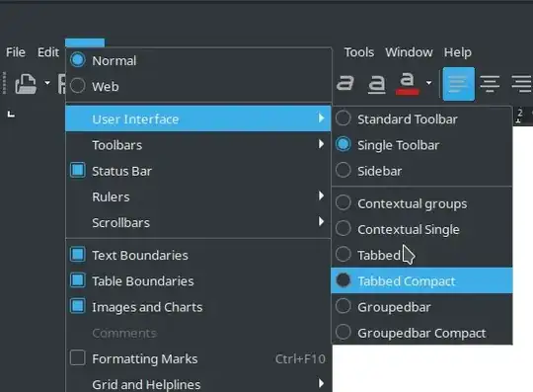This screenshot has width=533, height=392.
Task: Expand the Rulers submenu
Action: 198,196
